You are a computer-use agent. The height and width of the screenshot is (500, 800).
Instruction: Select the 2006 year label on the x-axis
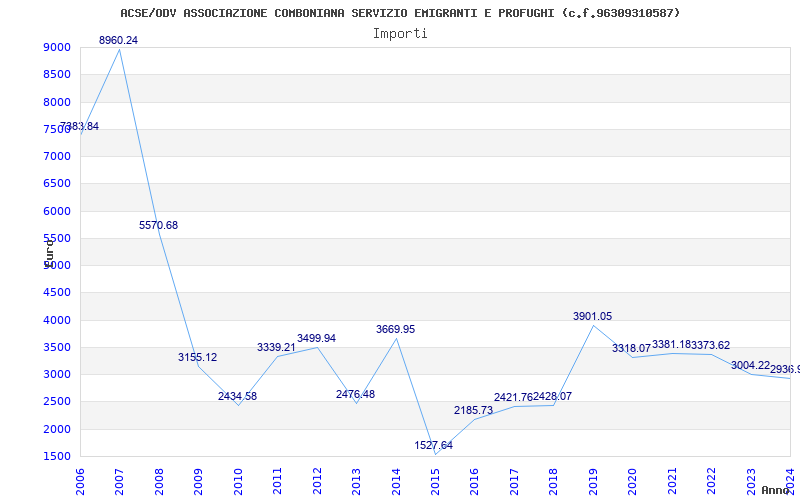pyautogui.click(x=81, y=478)
